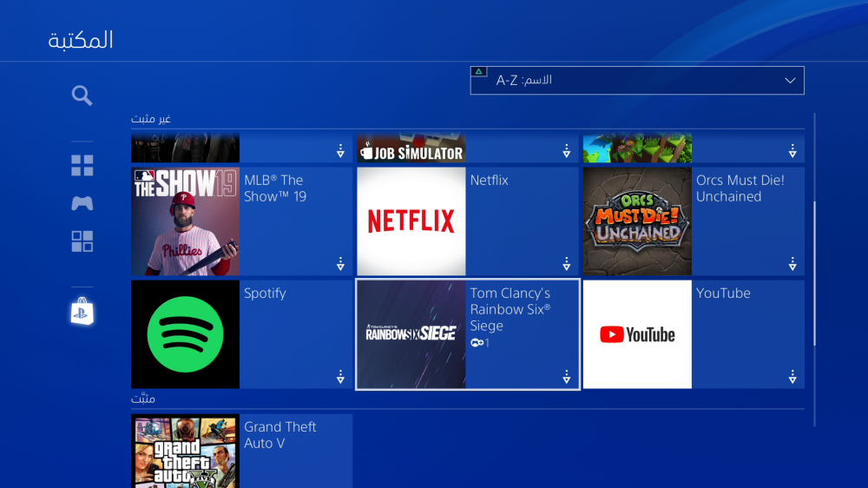This screenshot has height=488, width=868.
Task: Click download arrow on YouTube tile
Action: pos(792,377)
